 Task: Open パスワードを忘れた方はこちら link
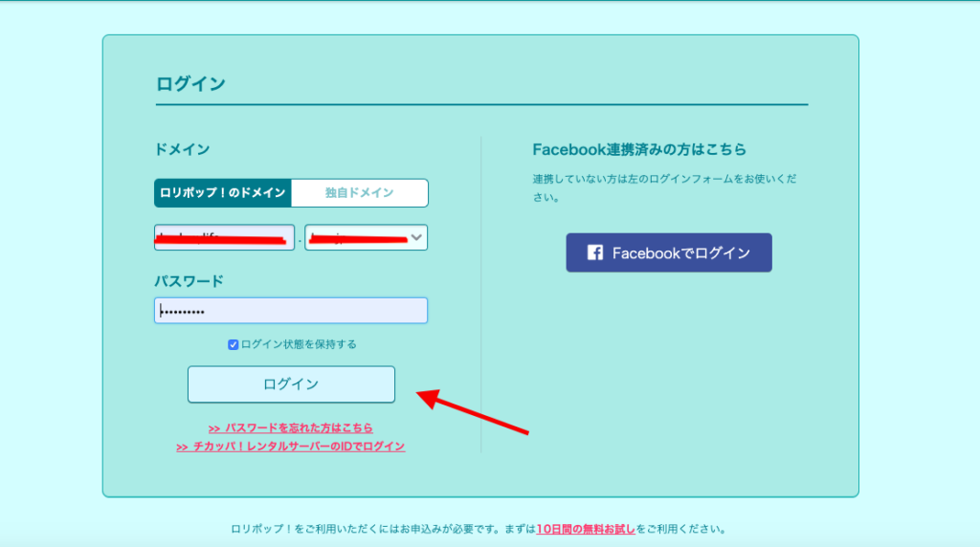point(291,427)
